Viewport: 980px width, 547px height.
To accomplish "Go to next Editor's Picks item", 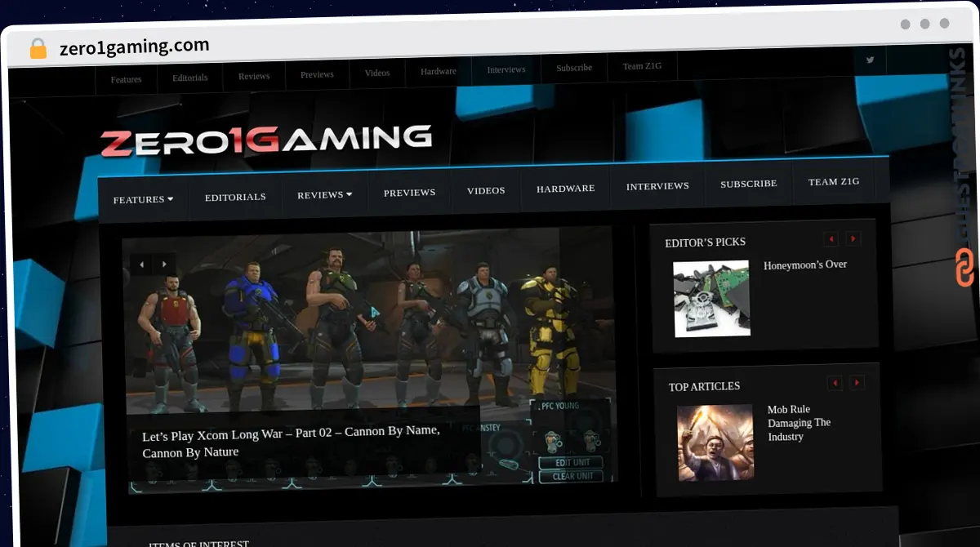I will pos(853,238).
